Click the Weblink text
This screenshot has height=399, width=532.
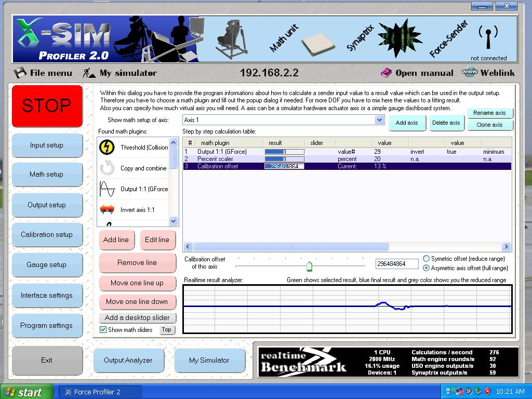pyautogui.click(x=497, y=73)
